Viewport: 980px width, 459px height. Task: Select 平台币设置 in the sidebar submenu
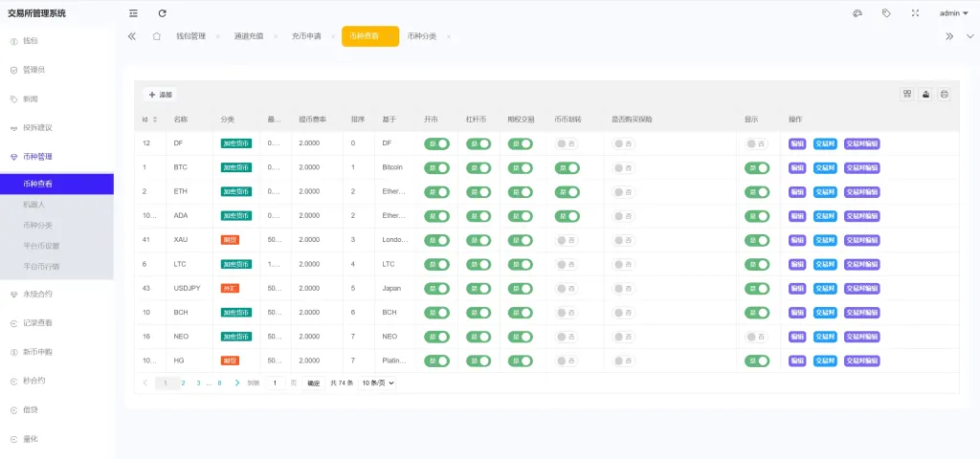click(x=56, y=246)
